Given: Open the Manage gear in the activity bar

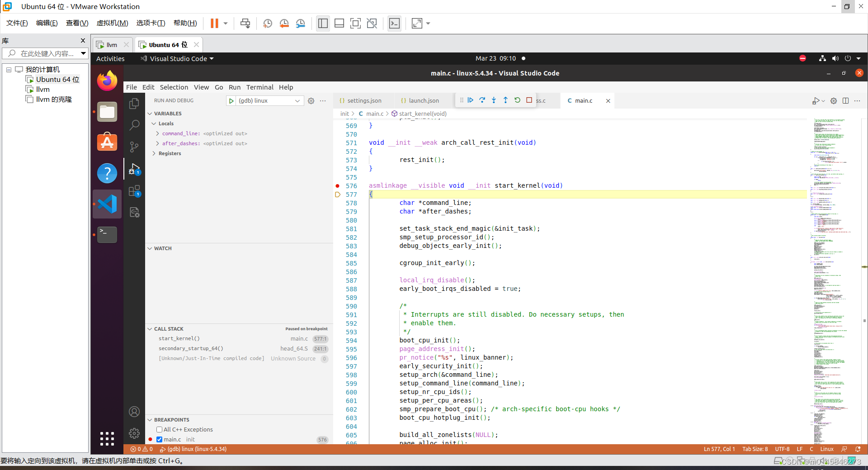Looking at the screenshot, I should coord(134,433).
